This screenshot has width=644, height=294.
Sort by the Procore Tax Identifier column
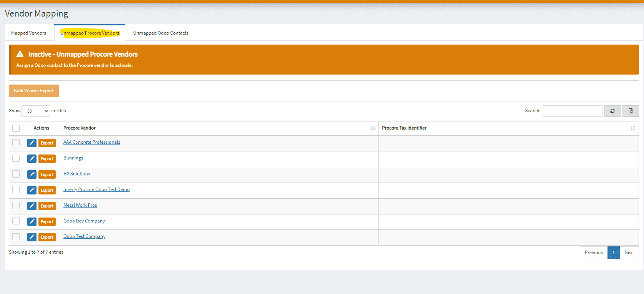coord(632,128)
